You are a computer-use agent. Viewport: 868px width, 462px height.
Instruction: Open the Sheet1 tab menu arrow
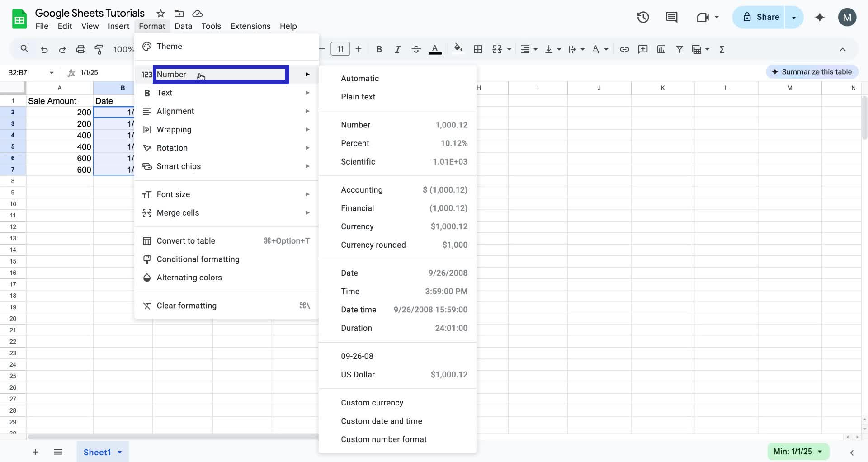pyautogui.click(x=119, y=452)
